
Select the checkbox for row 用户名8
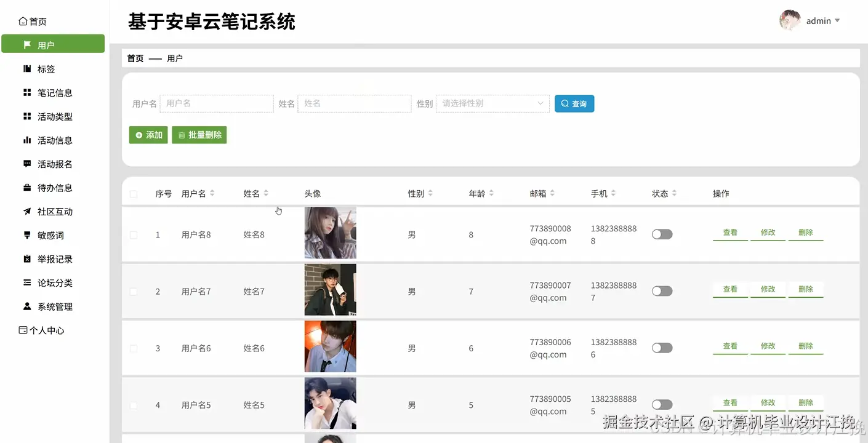134,234
